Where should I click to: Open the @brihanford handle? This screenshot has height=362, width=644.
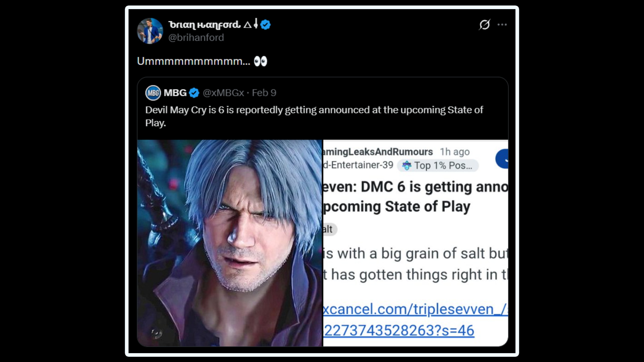click(x=196, y=38)
